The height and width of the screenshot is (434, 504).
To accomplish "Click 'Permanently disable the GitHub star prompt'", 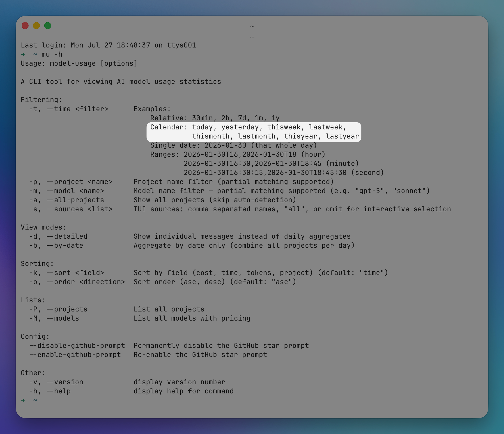I will [x=221, y=346].
